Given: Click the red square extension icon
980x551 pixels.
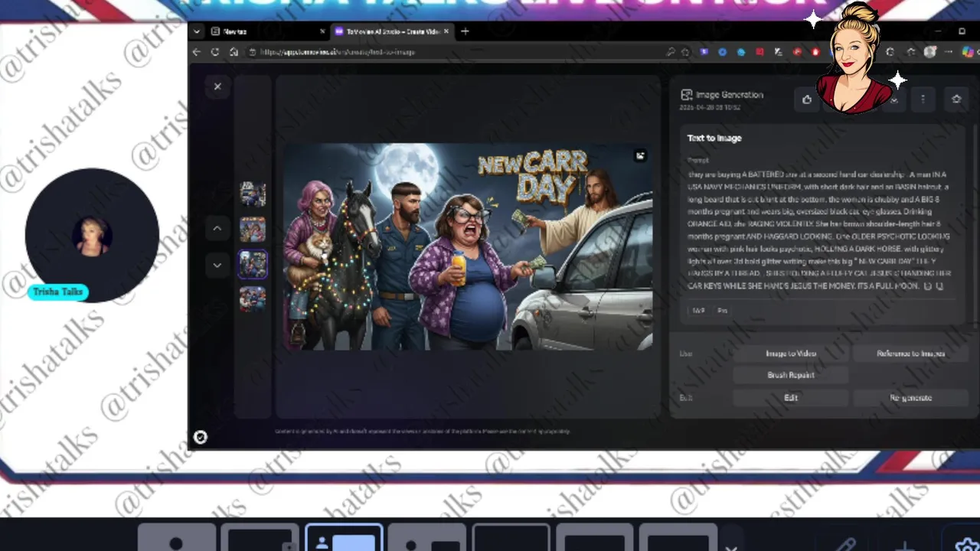Looking at the screenshot, I should [759, 52].
